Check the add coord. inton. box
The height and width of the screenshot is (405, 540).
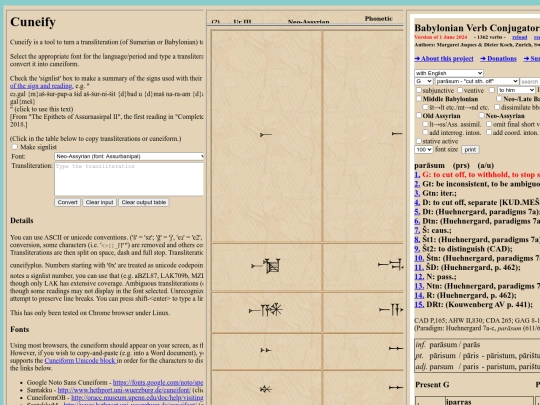coord(489,132)
